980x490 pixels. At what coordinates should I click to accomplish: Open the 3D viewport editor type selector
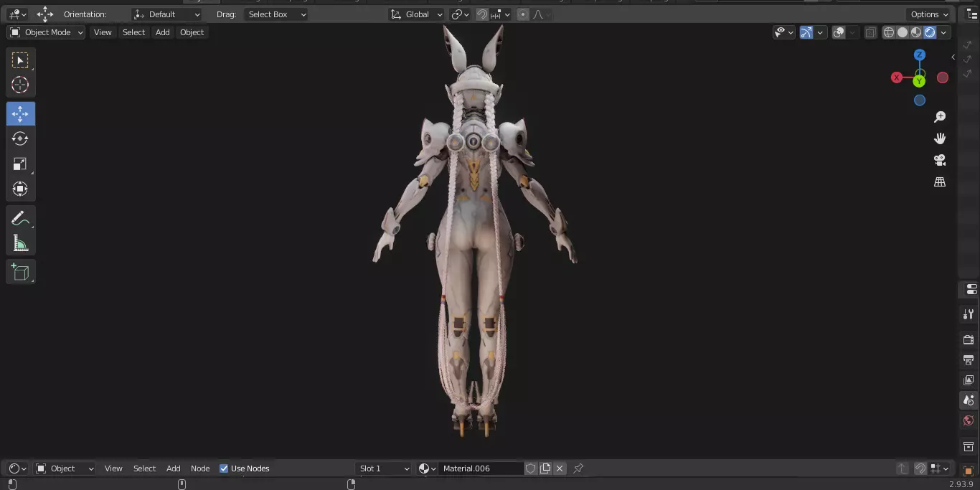tap(17, 14)
